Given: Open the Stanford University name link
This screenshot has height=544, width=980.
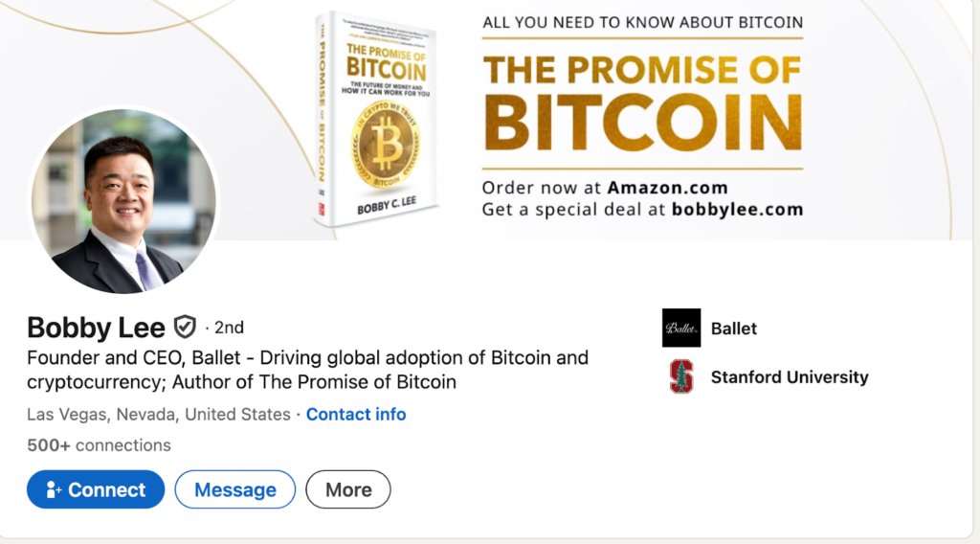Looking at the screenshot, I should pos(790,377).
